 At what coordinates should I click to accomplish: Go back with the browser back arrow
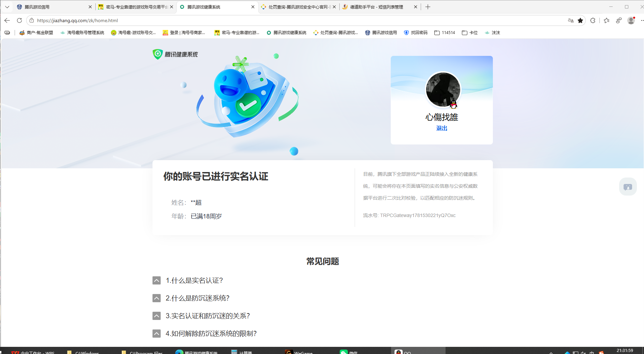(x=7, y=20)
